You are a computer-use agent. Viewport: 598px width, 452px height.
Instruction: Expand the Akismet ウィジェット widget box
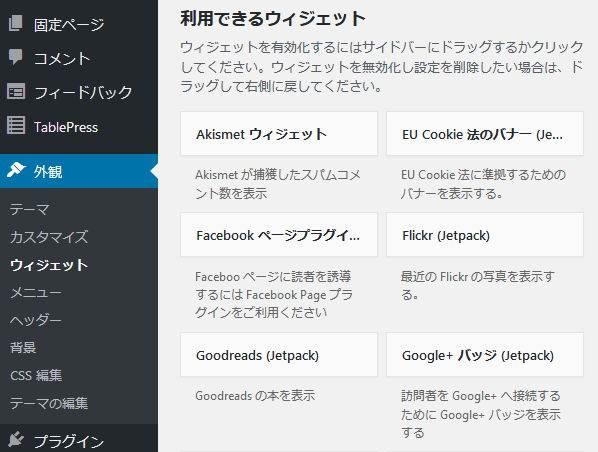coord(279,134)
